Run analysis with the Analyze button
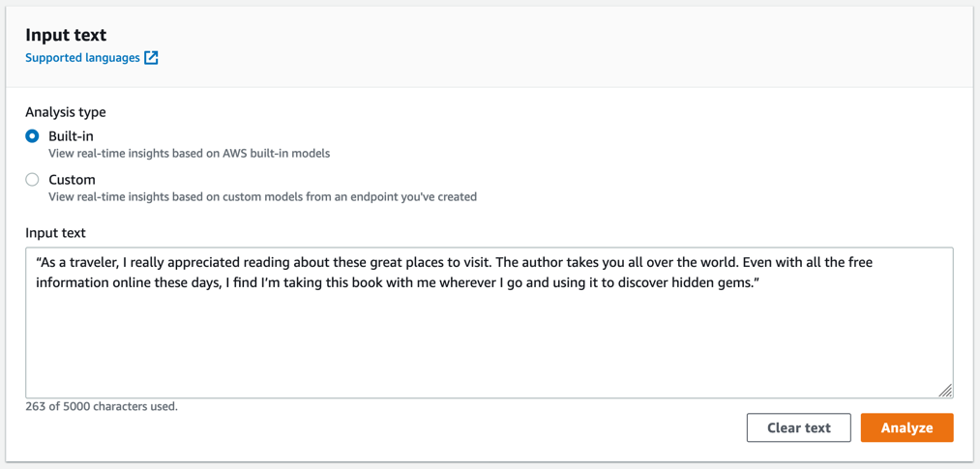Screen dimensions: 980x469 (906, 427)
